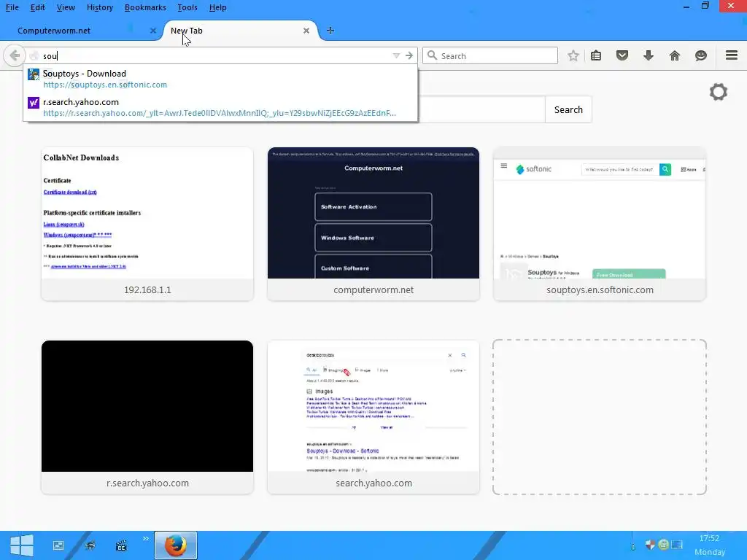
Task: Open the Tools menu
Action: click(x=187, y=7)
